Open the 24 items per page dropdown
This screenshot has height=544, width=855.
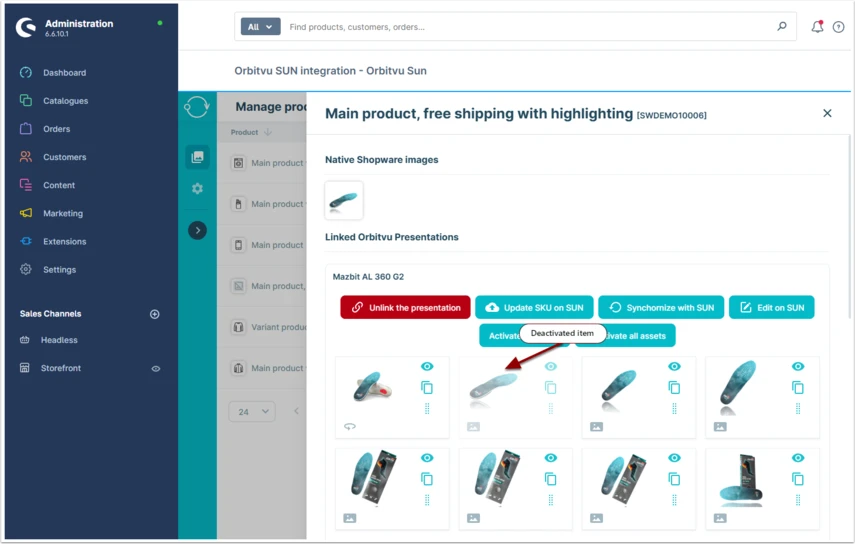[x=252, y=412]
